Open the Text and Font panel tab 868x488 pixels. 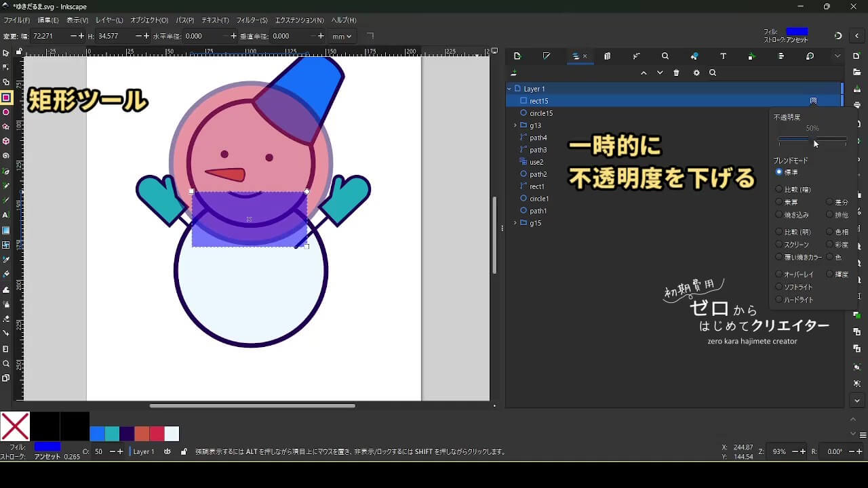pos(723,56)
